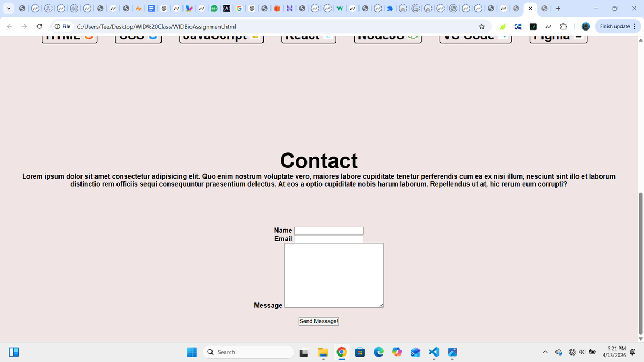The width and height of the screenshot is (644, 362).
Task: Focus the Name input field
Action: click(329, 231)
